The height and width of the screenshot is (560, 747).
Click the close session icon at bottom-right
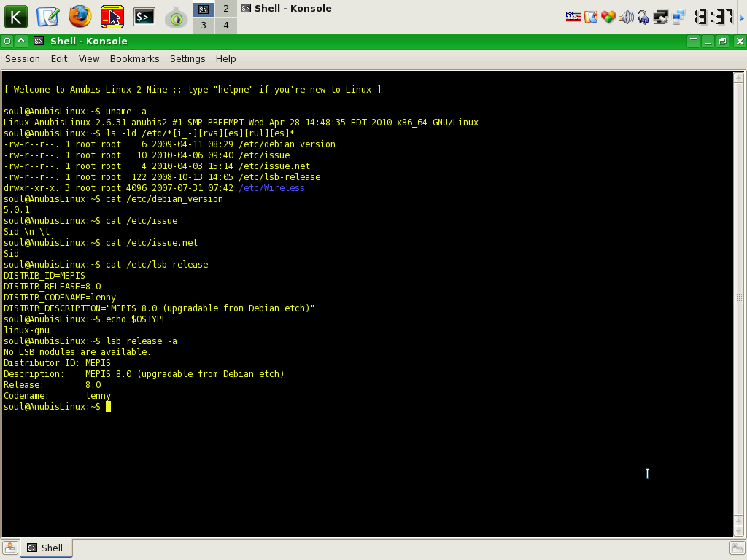(737, 548)
